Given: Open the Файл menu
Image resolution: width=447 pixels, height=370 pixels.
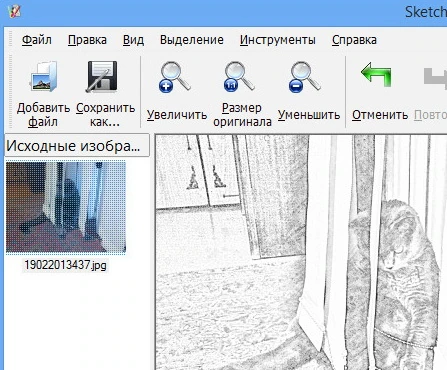Looking at the screenshot, I should coord(37,40).
